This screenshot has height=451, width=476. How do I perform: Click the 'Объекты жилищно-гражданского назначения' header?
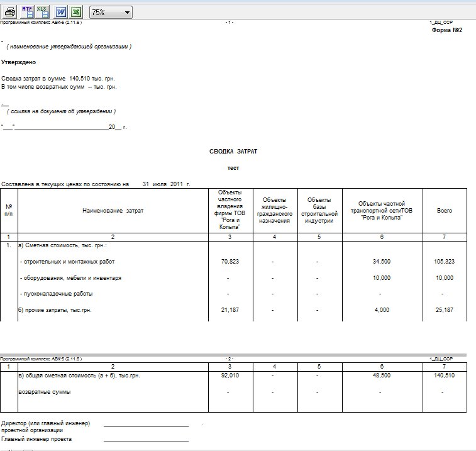click(x=274, y=211)
